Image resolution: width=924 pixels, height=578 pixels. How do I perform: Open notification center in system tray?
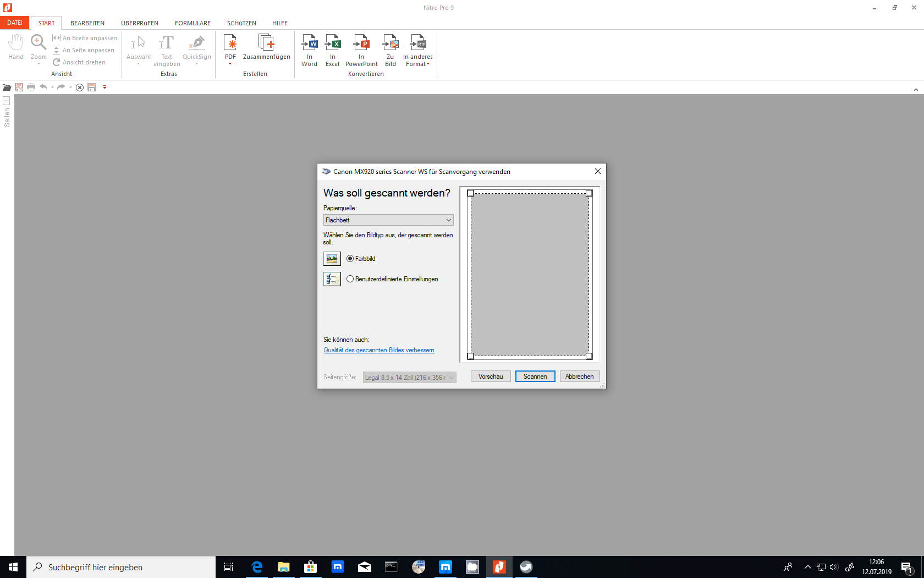click(908, 567)
